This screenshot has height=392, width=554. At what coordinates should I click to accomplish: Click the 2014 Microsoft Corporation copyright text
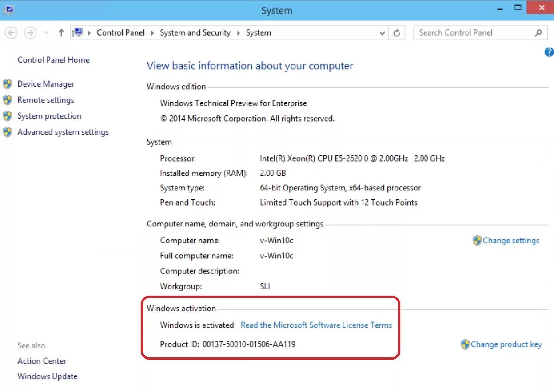click(247, 119)
